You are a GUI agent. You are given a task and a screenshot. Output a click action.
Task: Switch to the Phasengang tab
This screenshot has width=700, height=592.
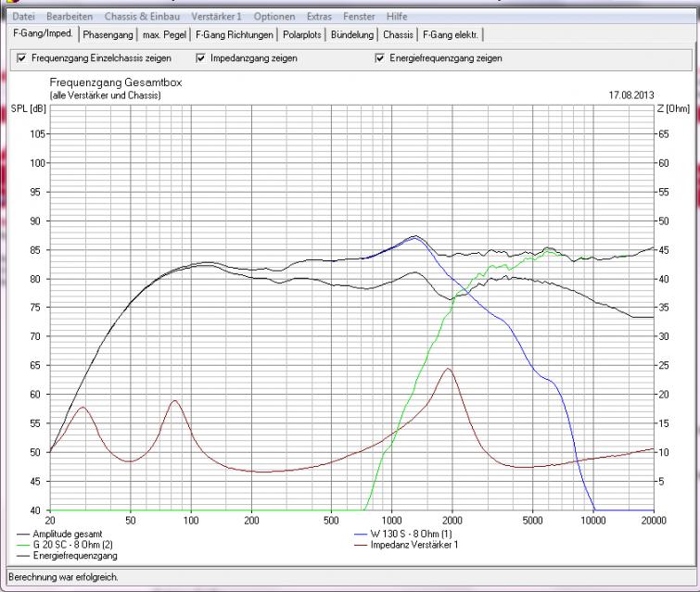point(108,35)
